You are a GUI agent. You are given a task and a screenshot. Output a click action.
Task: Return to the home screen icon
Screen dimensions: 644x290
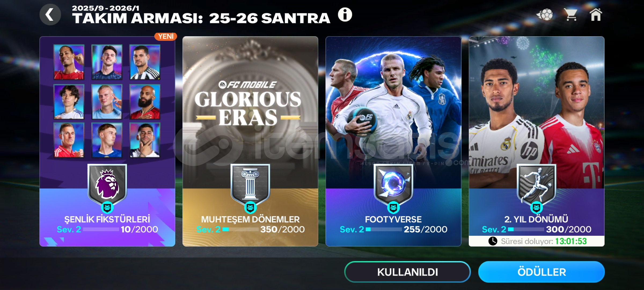596,15
